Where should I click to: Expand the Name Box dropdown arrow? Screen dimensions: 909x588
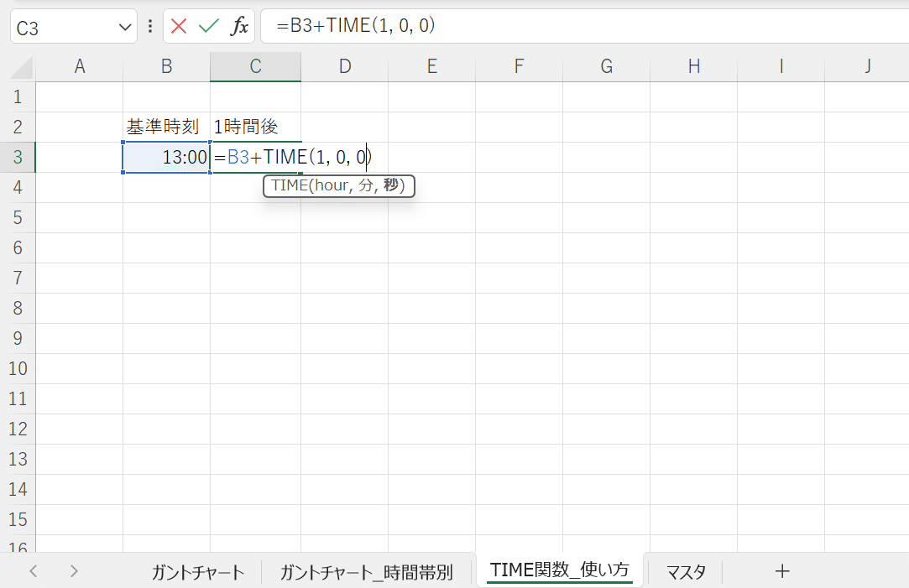coord(124,27)
